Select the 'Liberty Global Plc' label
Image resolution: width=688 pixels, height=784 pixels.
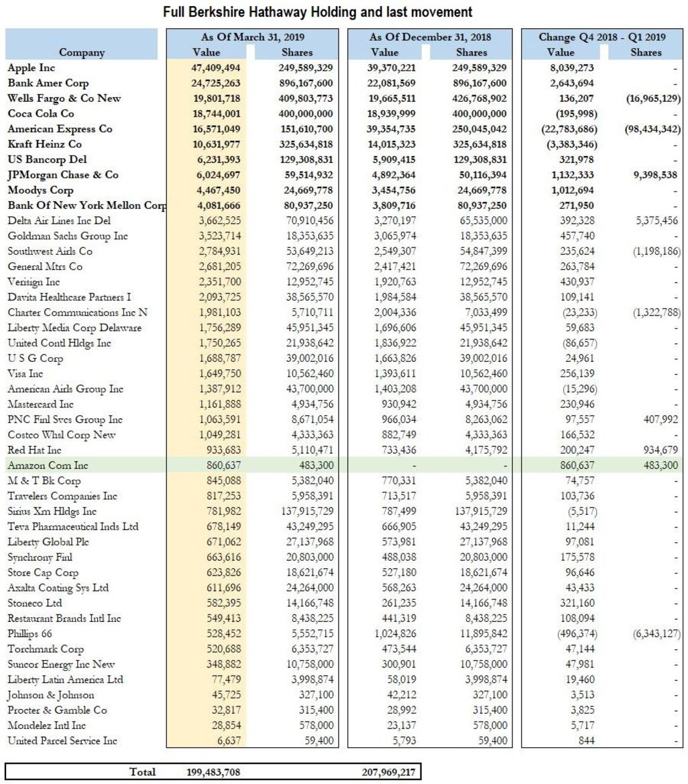[x=48, y=542]
